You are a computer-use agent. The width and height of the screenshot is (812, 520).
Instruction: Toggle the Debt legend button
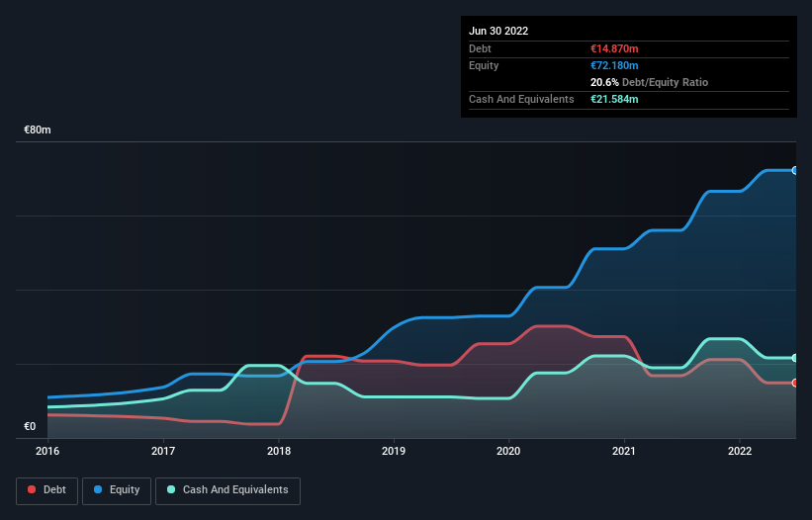point(46,490)
